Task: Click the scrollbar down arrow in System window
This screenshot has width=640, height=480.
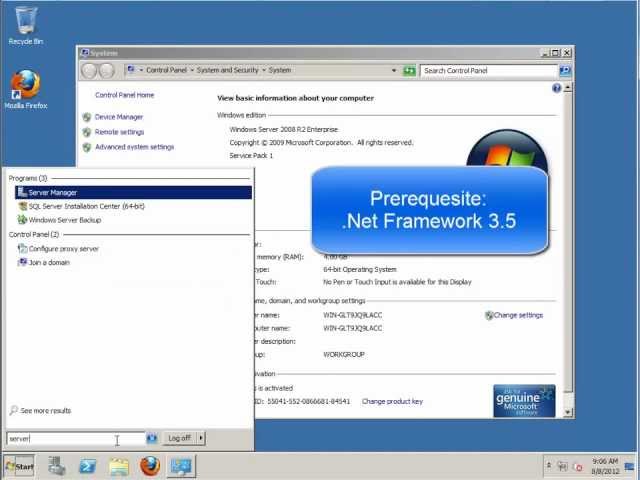Action: click(x=568, y=412)
